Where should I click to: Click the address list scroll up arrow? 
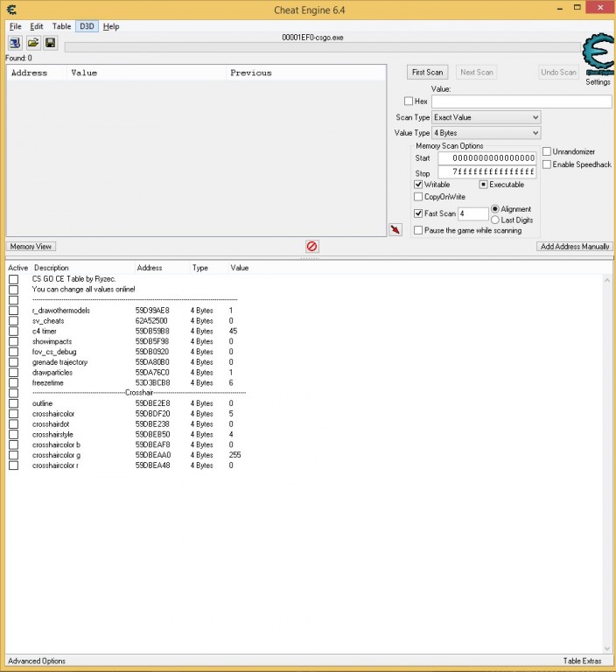607,280
